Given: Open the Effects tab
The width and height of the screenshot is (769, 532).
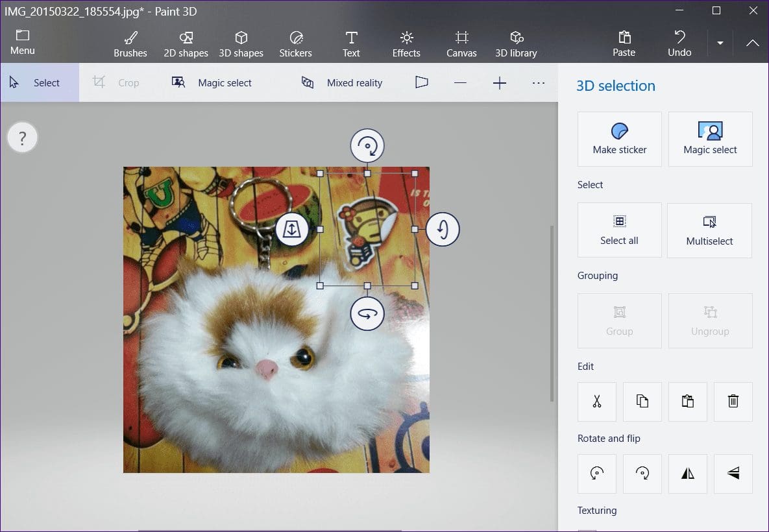Looking at the screenshot, I should (406, 44).
